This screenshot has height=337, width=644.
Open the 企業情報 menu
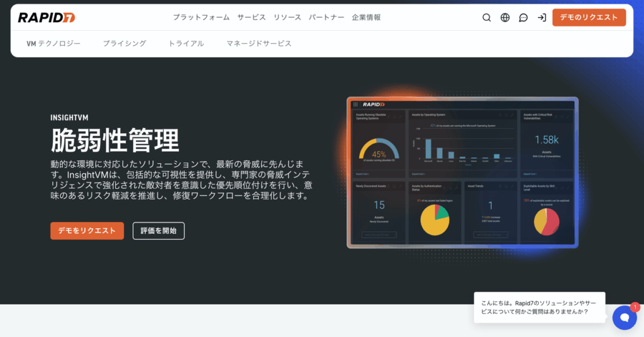pos(367,17)
